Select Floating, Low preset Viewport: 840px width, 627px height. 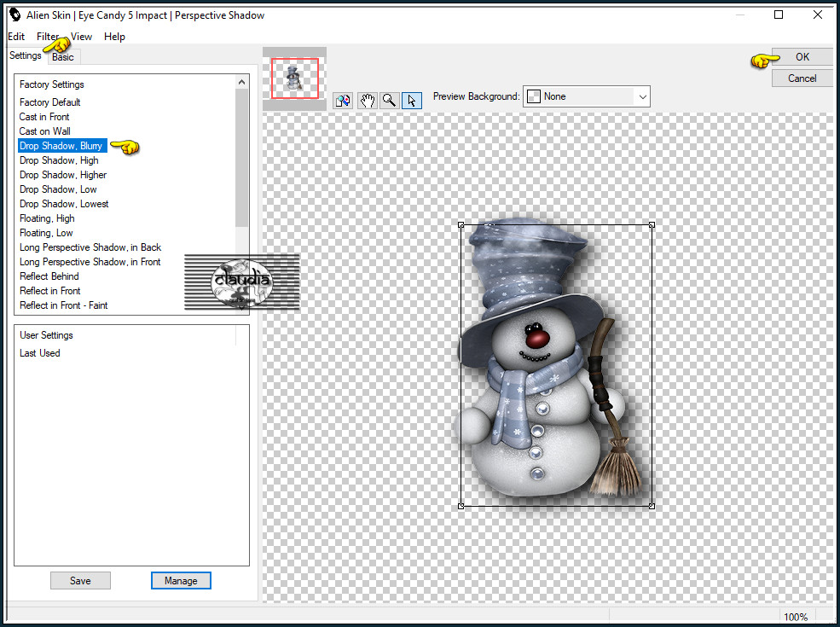click(46, 233)
